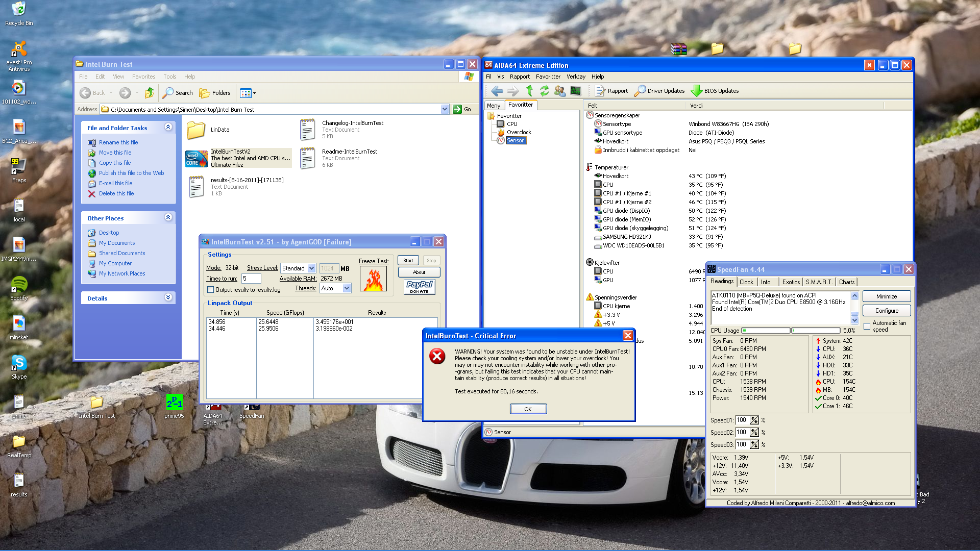The width and height of the screenshot is (980, 551).
Task: Click the Freeze Test flame icon
Action: tap(374, 279)
